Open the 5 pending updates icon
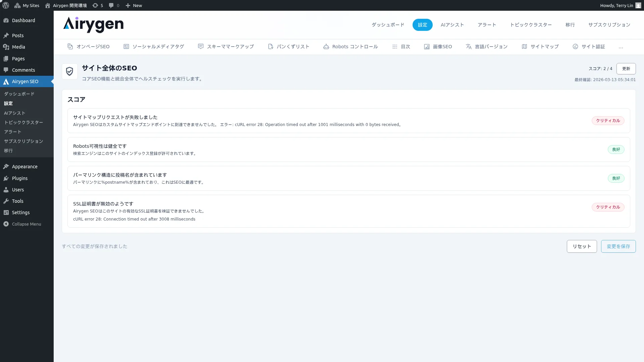644x362 pixels. tap(98, 5)
